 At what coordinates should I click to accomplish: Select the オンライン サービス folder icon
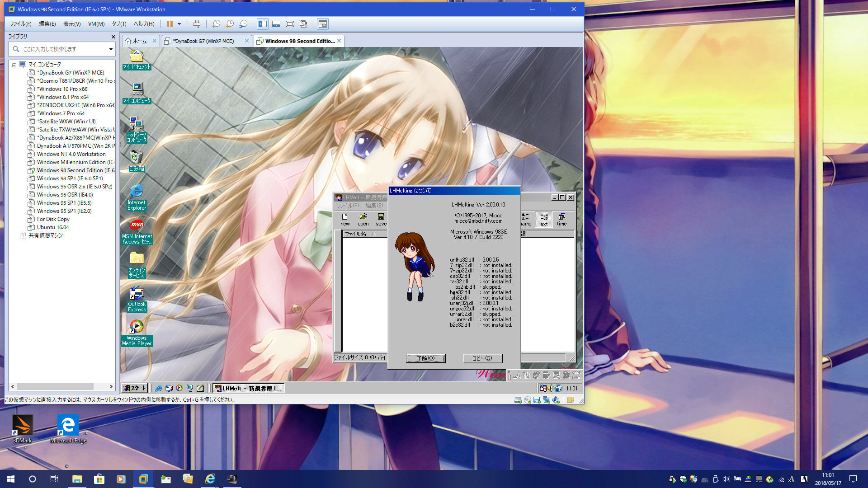137,265
